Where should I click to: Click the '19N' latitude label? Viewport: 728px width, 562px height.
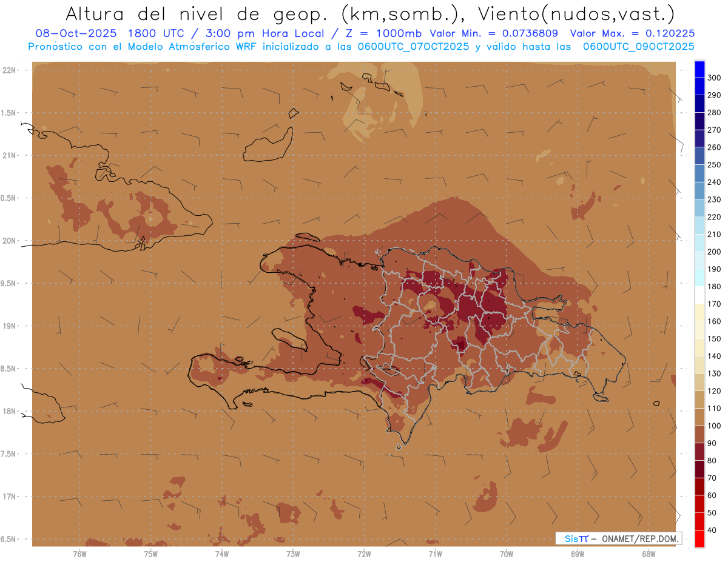(8, 326)
